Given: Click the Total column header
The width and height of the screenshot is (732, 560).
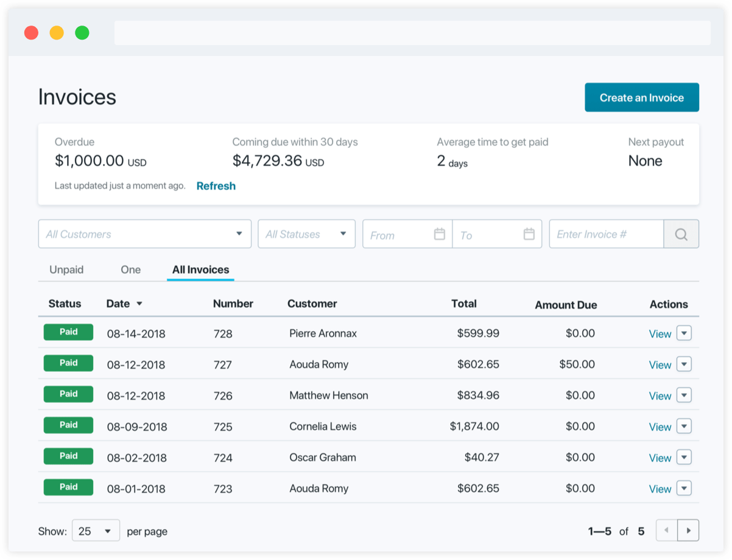Looking at the screenshot, I should 464,304.
